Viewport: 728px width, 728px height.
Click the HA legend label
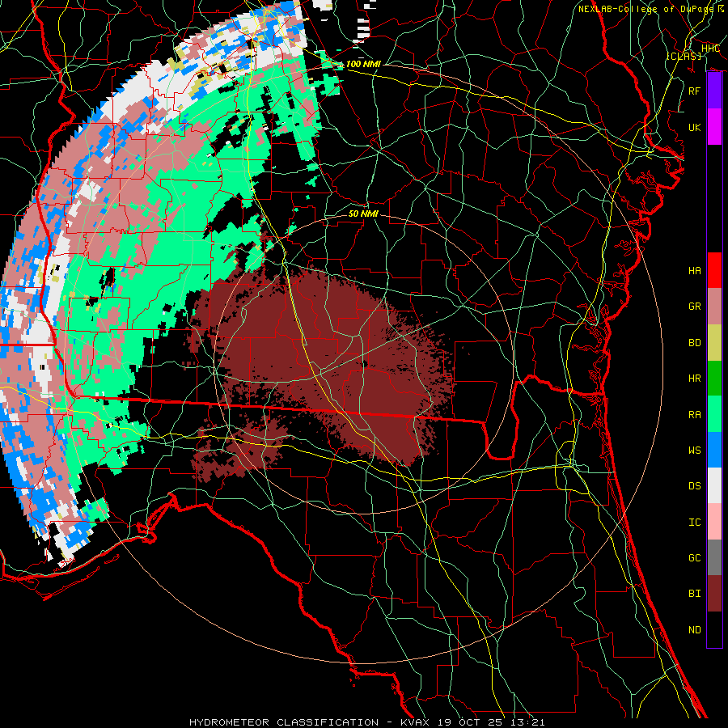[695, 271]
